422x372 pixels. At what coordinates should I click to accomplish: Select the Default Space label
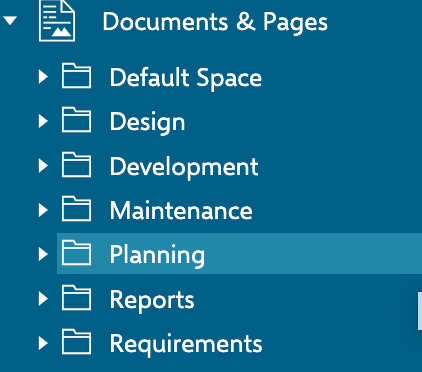point(186,78)
